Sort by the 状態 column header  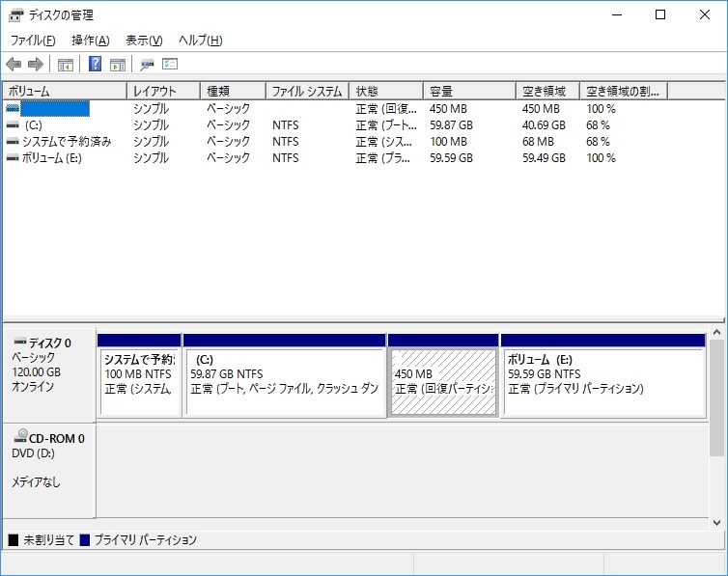[386, 91]
